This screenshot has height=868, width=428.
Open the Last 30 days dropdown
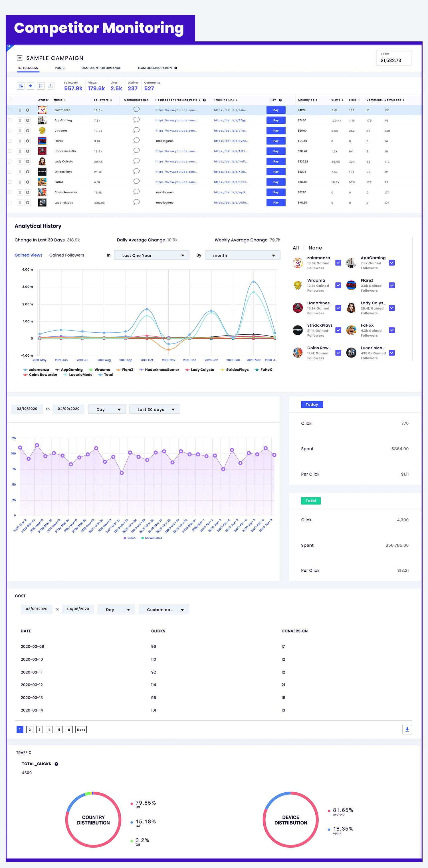pyautogui.click(x=155, y=409)
